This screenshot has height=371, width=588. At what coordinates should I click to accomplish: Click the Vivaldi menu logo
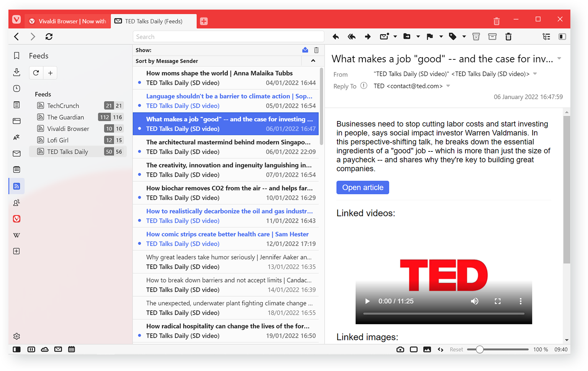pos(16,19)
